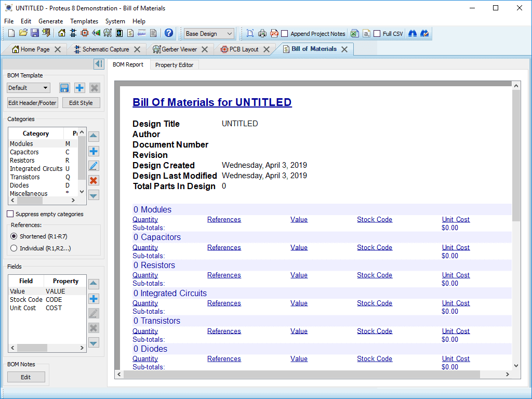
Task: Open a project with the folder icon
Action: [23, 33]
